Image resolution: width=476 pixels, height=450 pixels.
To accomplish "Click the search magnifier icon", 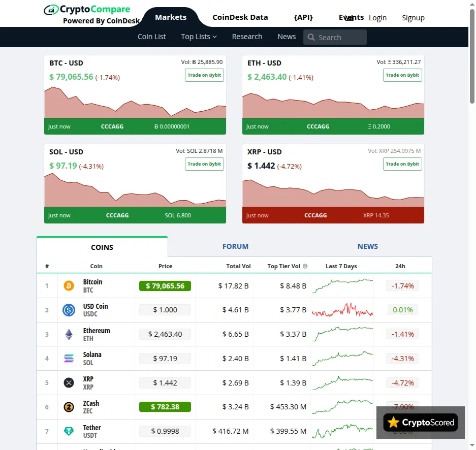I will coord(311,37).
